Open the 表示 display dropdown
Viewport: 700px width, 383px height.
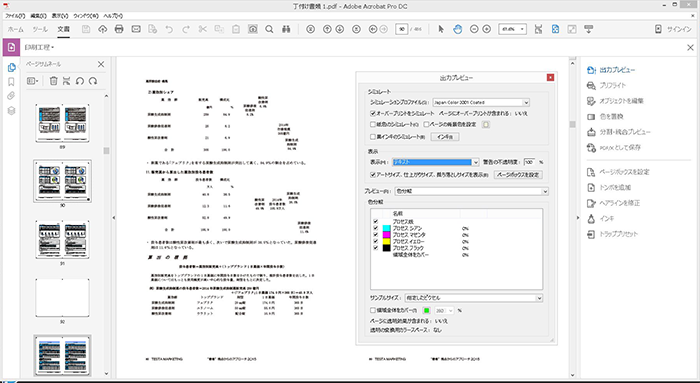435,162
